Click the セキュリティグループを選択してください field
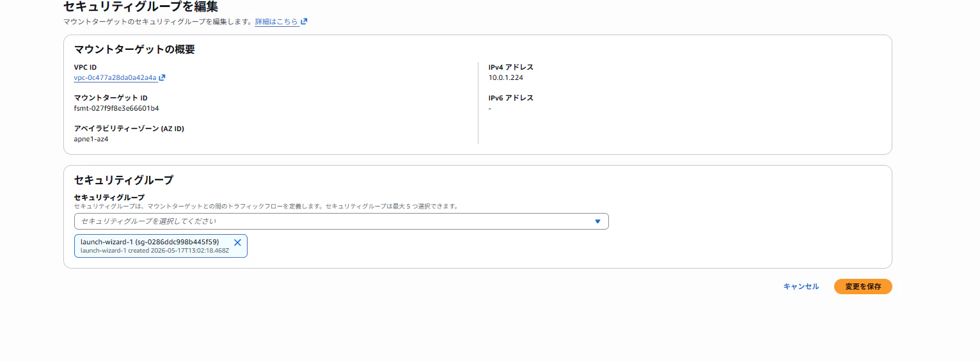The width and height of the screenshot is (980, 362). [x=341, y=221]
